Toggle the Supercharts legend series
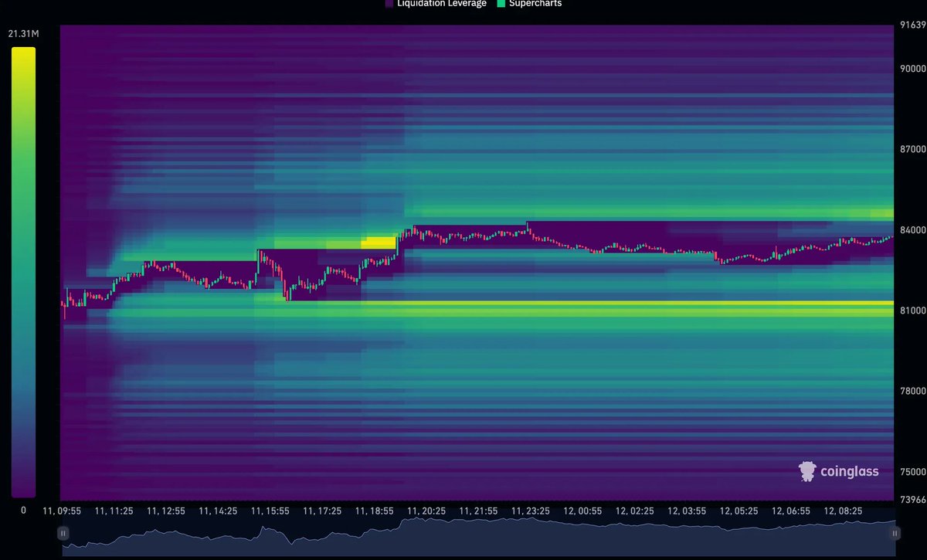Viewport: 927px width, 560px height. pyautogui.click(x=528, y=3)
